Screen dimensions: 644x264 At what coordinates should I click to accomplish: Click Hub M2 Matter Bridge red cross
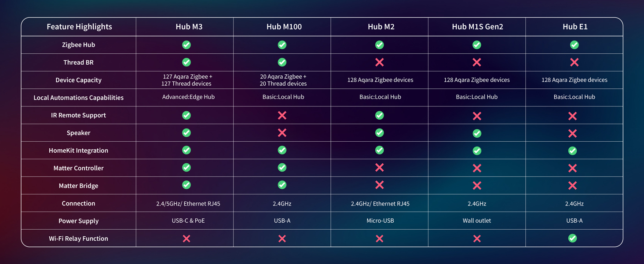(380, 185)
